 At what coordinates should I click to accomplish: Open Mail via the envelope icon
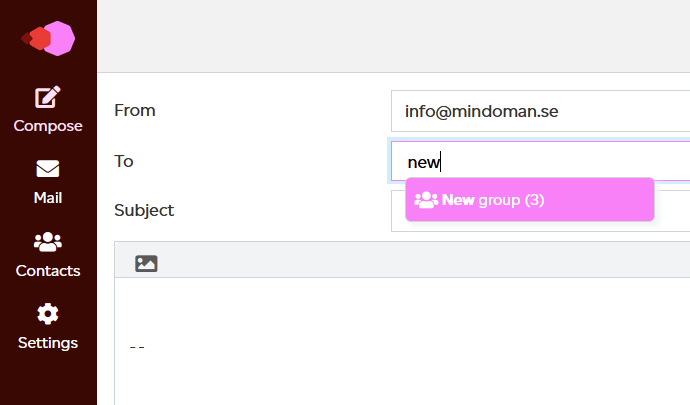click(48, 169)
